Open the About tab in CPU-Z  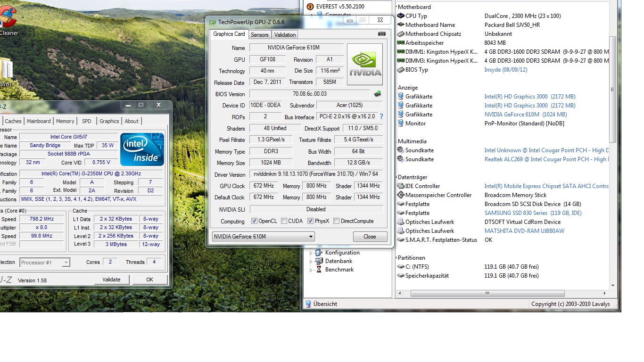[x=132, y=121]
